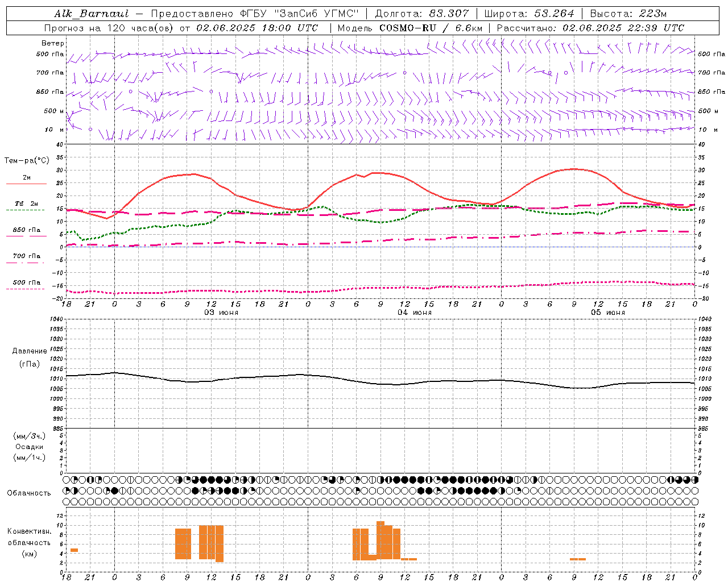
Task: Click 'Прогноз на 120 часа(ов)' forecast header text
Action: [x=110, y=28]
